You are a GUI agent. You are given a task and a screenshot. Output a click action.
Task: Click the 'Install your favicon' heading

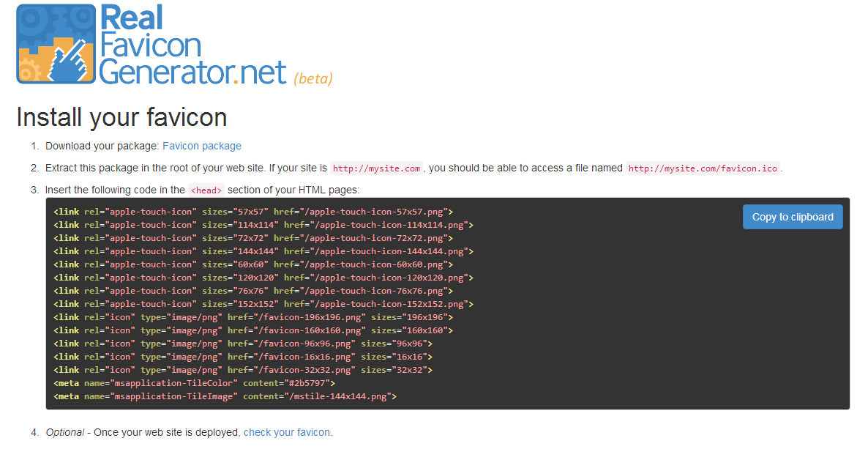[121, 117]
